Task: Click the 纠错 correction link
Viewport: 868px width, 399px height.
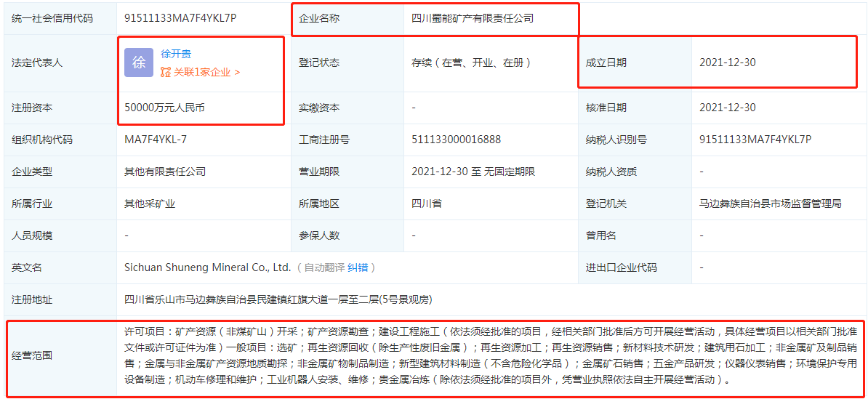Action: tap(358, 268)
